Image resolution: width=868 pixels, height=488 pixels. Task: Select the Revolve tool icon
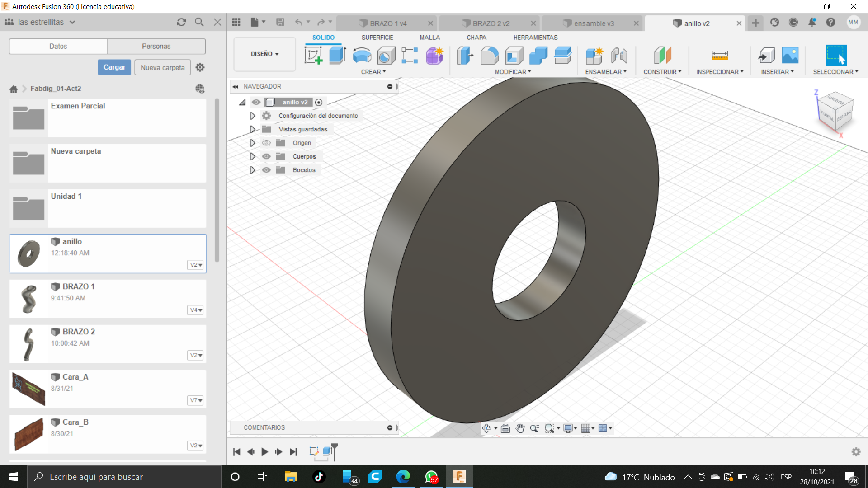pos(362,56)
